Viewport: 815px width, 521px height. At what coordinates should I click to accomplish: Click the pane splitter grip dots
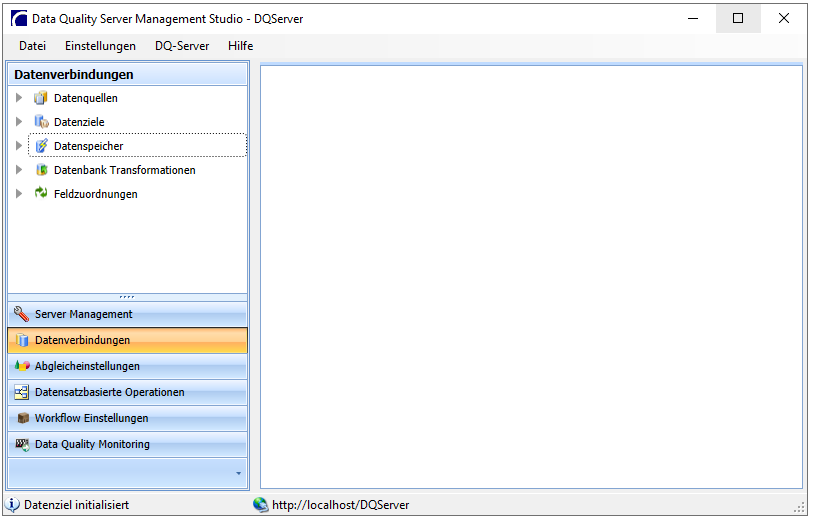coord(127,297)
